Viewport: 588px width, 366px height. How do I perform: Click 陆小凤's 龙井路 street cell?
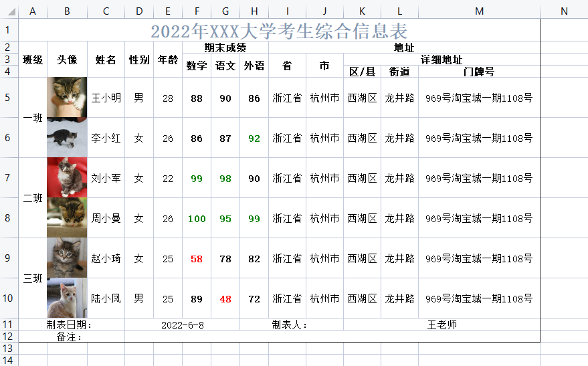pyautogui.click(x=400, y=298)
